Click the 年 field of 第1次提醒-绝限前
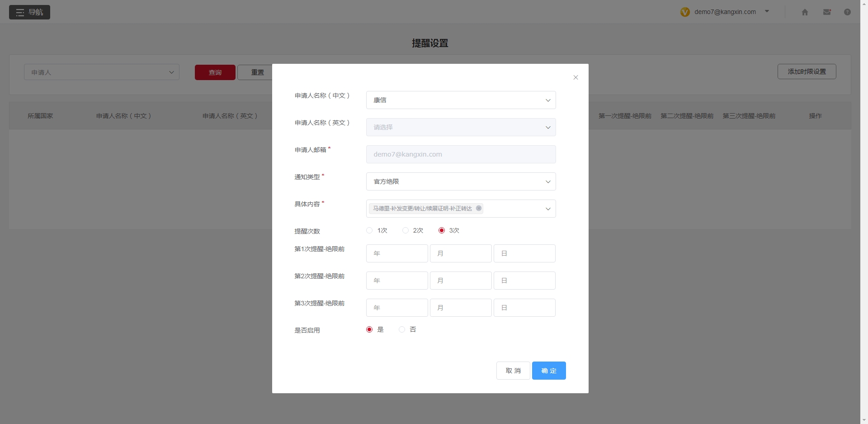Viewport: 868px width, 424px height. [396, 253]
